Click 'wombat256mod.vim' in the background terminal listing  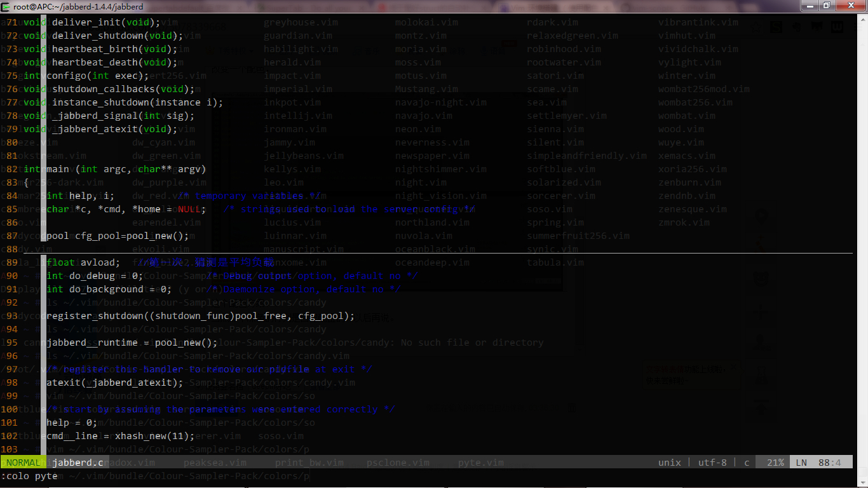tap(704, 89)
